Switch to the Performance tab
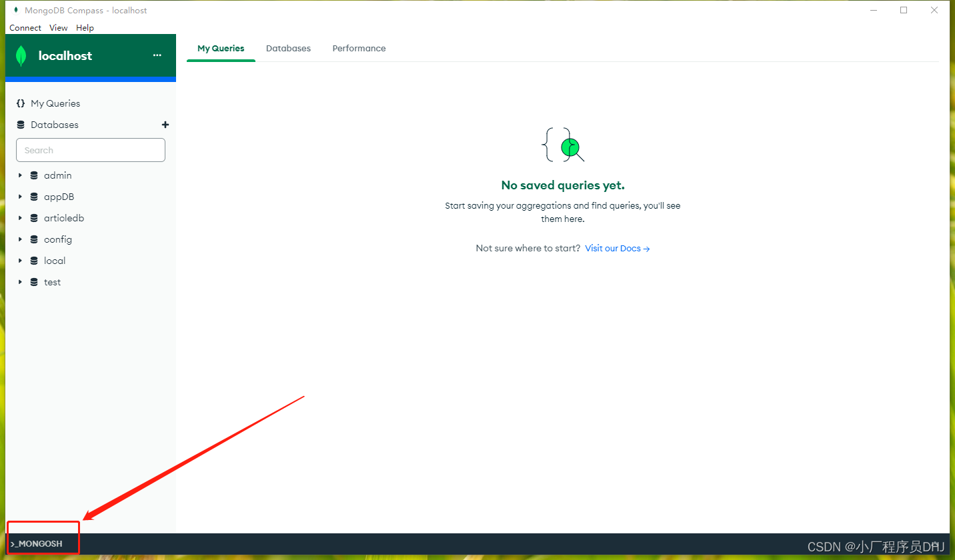 [x=359, y=49]
